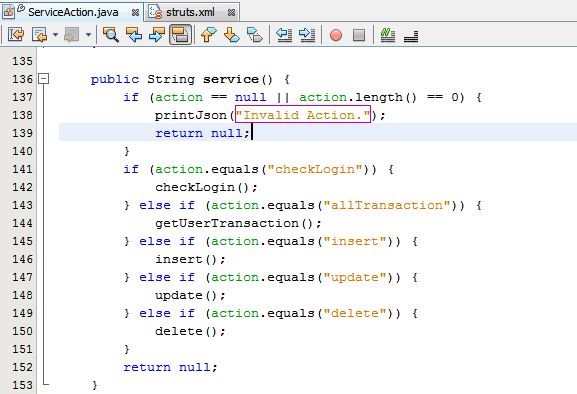Click the greyed Forward navigation icon
Screen dimensions: 577x394
click(71, 35)
